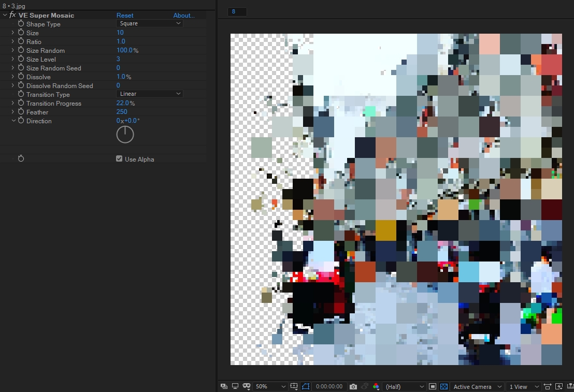Uncheck the Use Alpha checkbox

point(119,159)
